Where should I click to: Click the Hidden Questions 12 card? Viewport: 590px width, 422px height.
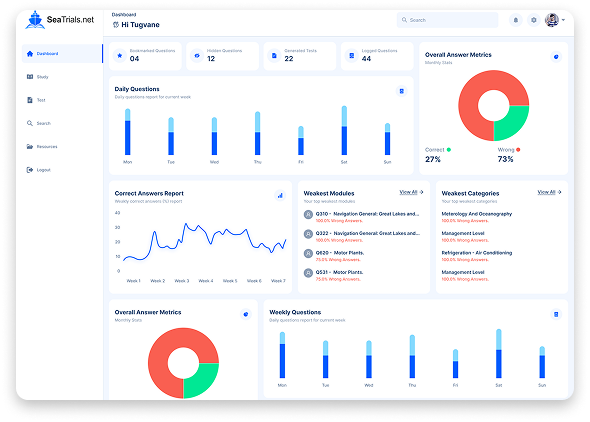pos(222,56)
